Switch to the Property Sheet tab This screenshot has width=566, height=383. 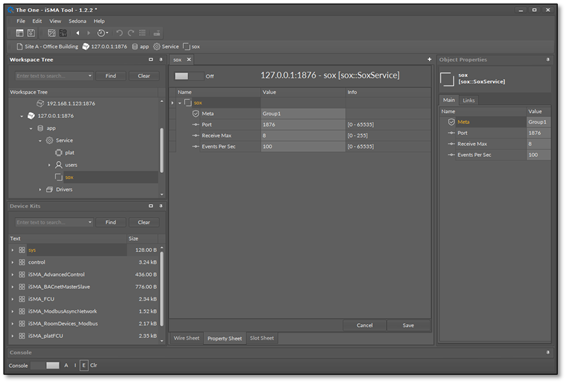click(225, 338)
